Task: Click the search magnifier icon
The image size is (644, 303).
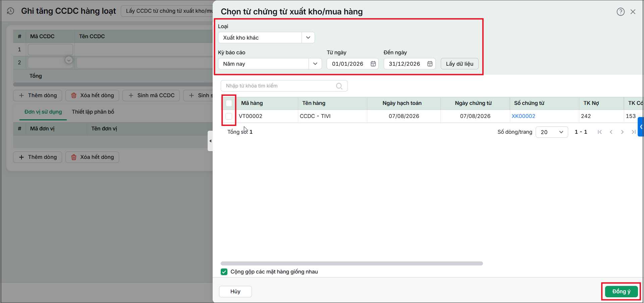Action: pos(339,86)
